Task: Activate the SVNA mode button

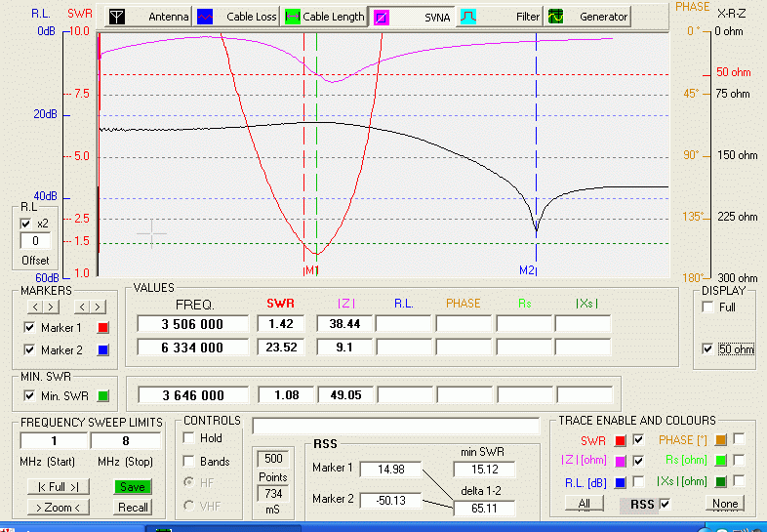Action: 413,17
